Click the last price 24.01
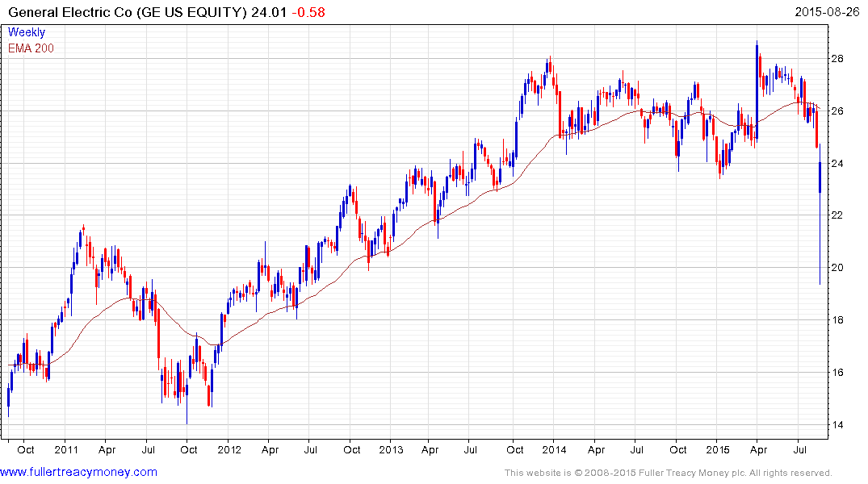Screen dimensions: 868x484 269,11
